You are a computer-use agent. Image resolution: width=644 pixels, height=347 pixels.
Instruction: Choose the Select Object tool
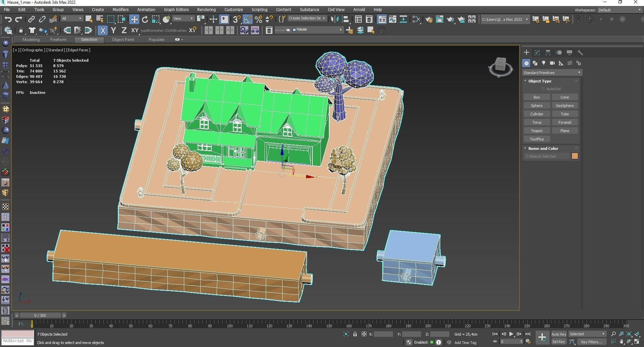(89, 19)
